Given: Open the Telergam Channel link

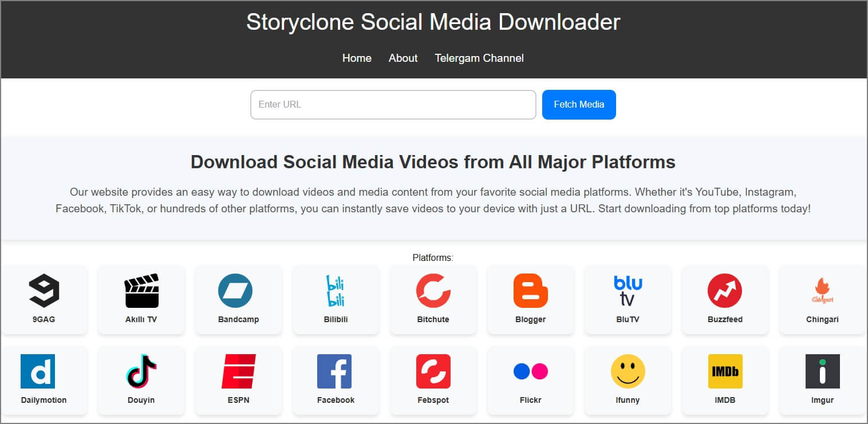Looking at the screenshot, I should [x=479, y=58].
